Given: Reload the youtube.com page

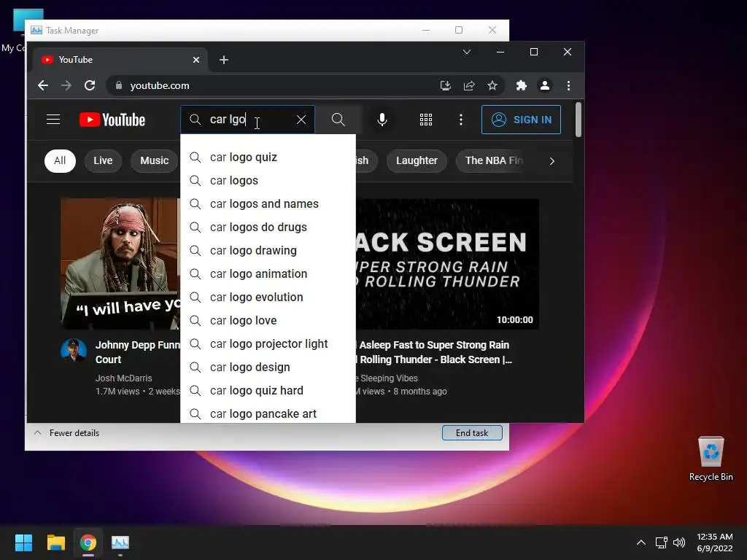Looking at the screenshot, I should 90,86.
